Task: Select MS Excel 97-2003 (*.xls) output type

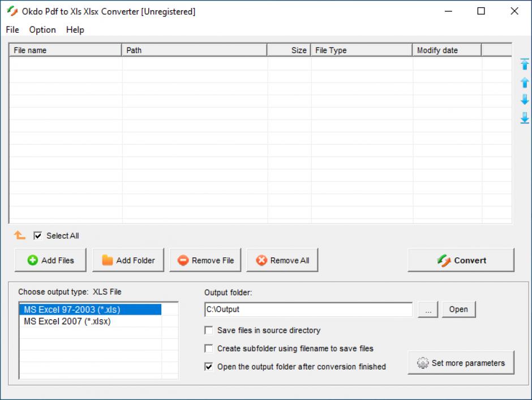Action: tap(90, 309)
